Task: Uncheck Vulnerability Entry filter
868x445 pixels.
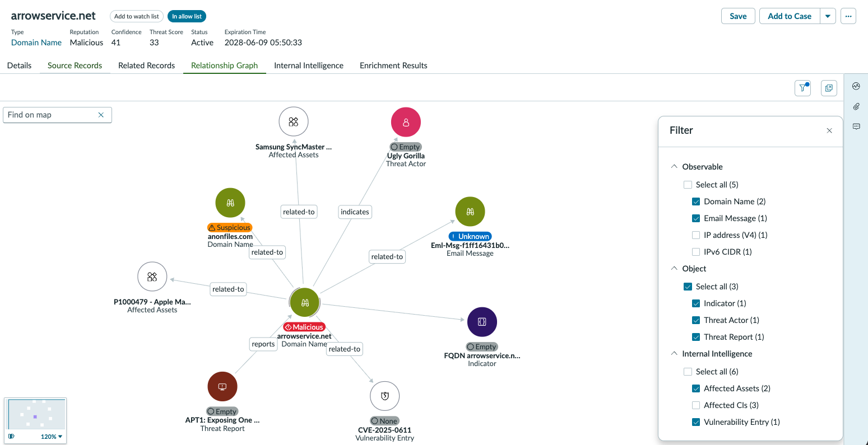Action: click(x=696, y=422)
